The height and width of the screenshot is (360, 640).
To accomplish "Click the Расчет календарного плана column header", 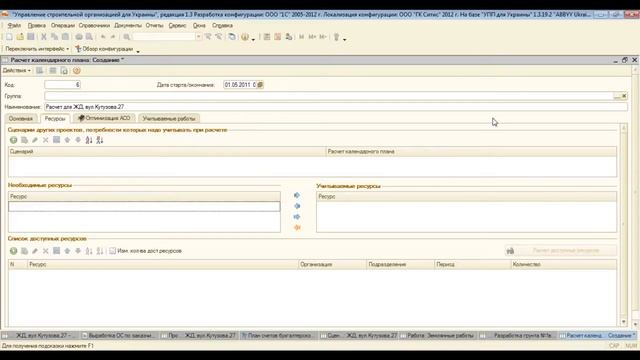I will (x=471, y=151).
